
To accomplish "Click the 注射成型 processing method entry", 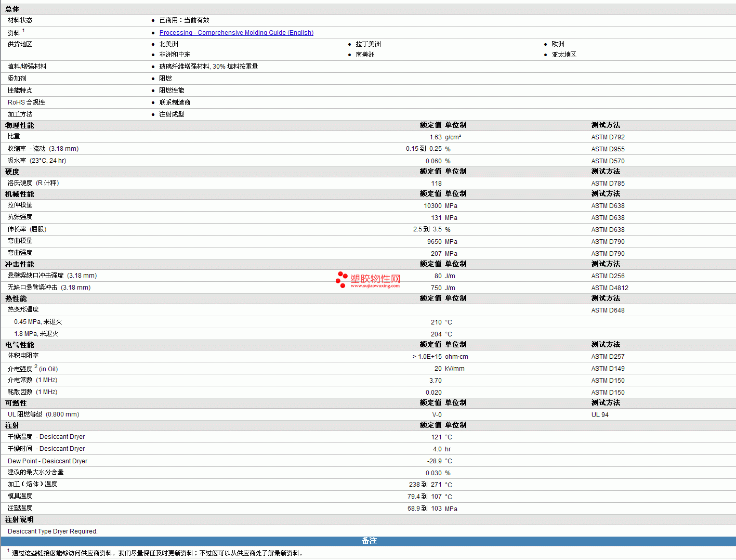I will click(x=172, y=114).
